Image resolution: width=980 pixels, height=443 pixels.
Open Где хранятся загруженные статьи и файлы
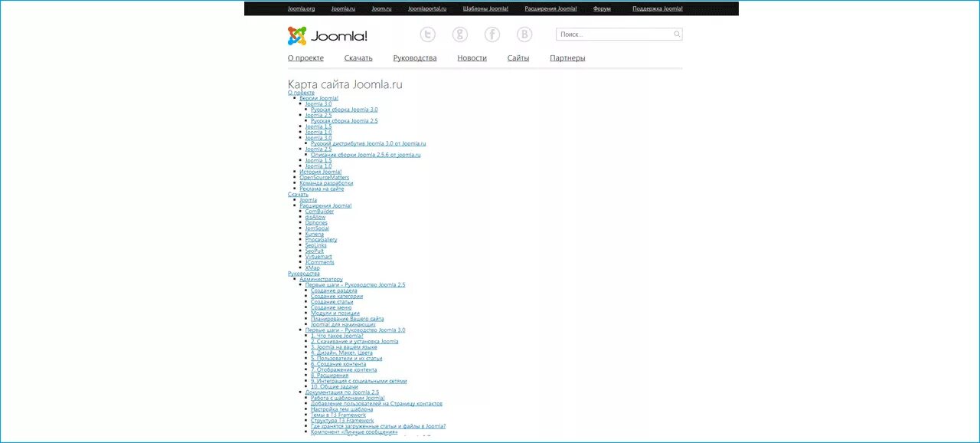tap(378, 426)
